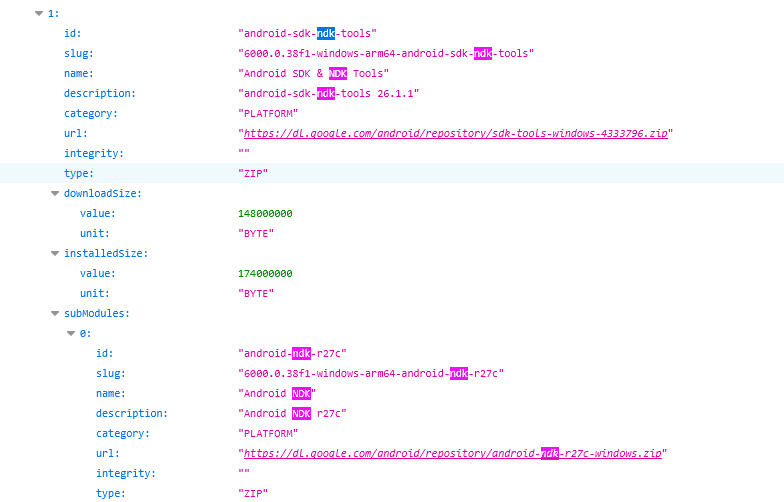Click the first "PLATFORM" category value

[268, 114]
